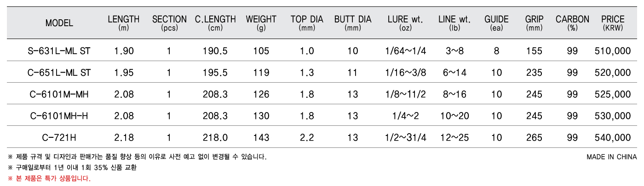
Task: Click the LENGTH column header
Action: tap(123, 23)
